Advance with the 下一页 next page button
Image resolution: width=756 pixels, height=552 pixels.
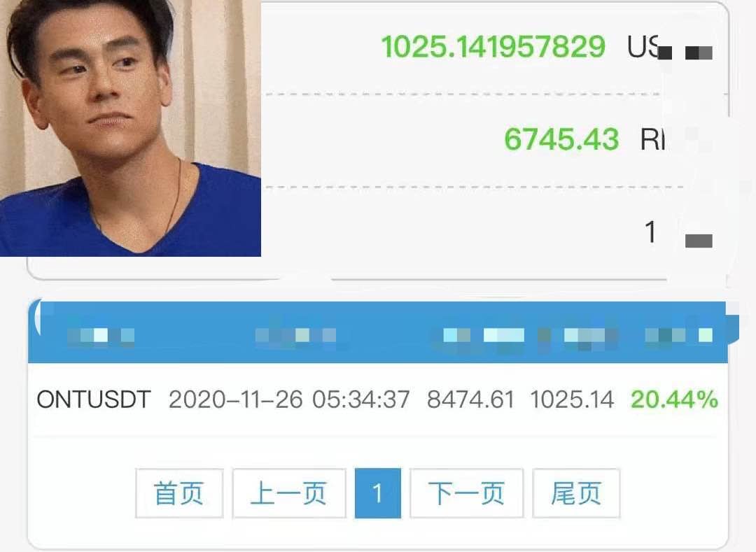pyautogui.click(x=466, y=493)
